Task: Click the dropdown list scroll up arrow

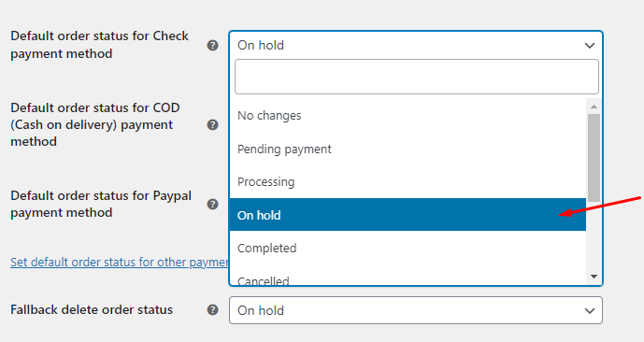Action: point(594,107)
